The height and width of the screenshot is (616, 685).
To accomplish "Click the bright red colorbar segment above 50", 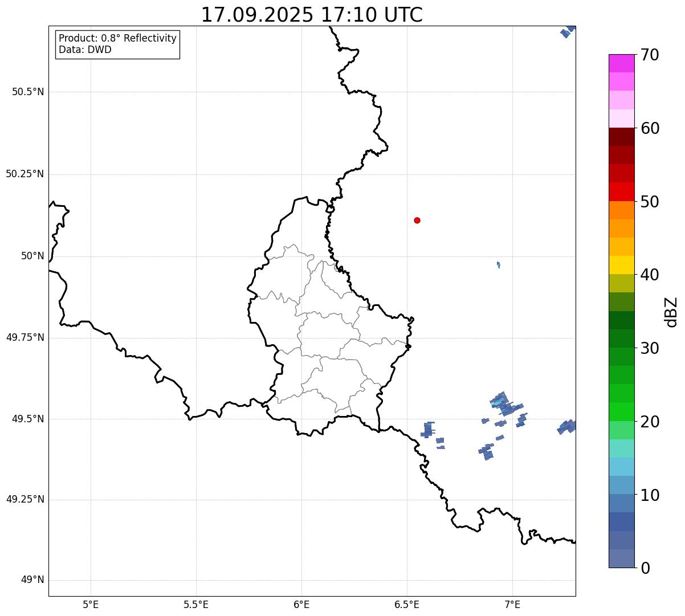I will (621, 191).
